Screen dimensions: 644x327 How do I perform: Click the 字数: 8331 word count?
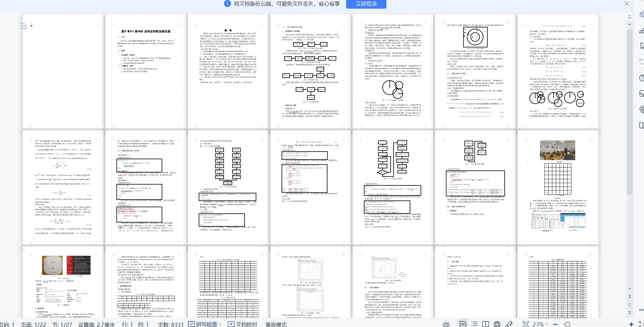(x=170, y=324)
